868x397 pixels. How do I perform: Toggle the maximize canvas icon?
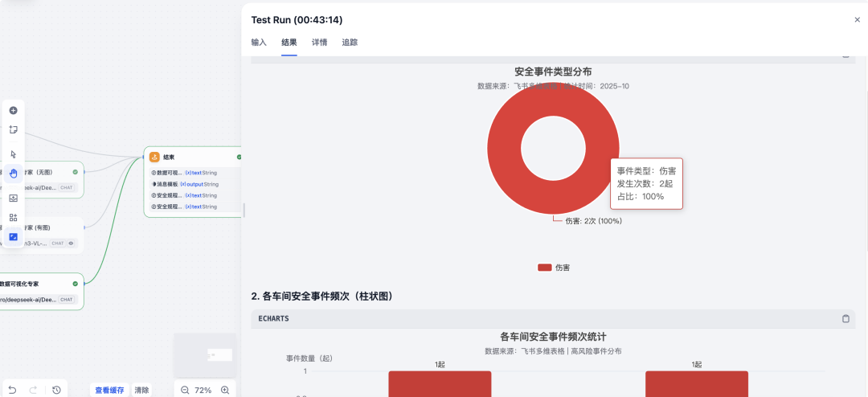(x=14, y=237)
